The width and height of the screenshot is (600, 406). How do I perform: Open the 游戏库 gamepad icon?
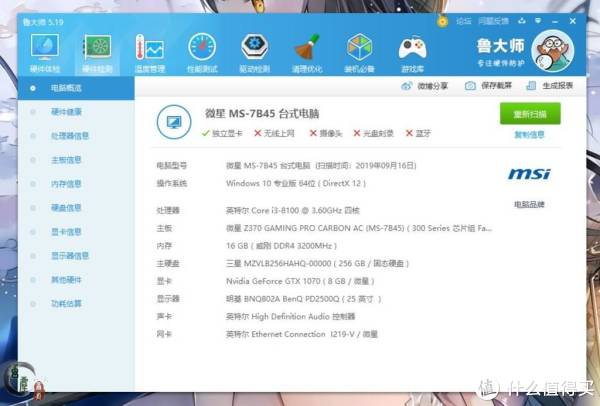pyautogui.click(x=412, y=52)
